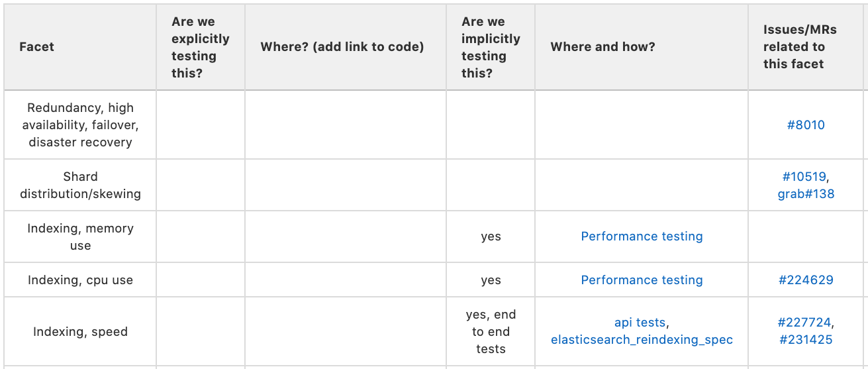This screenshot has width=868, height=369.
Task: Open Performance testing link in cpu use row
Action: coord(642,280)
